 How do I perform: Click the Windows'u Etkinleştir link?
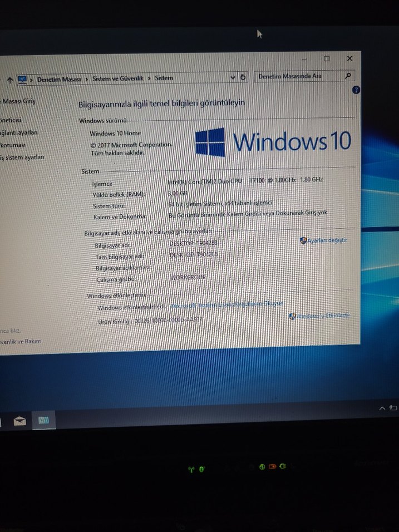coord(323,316)
